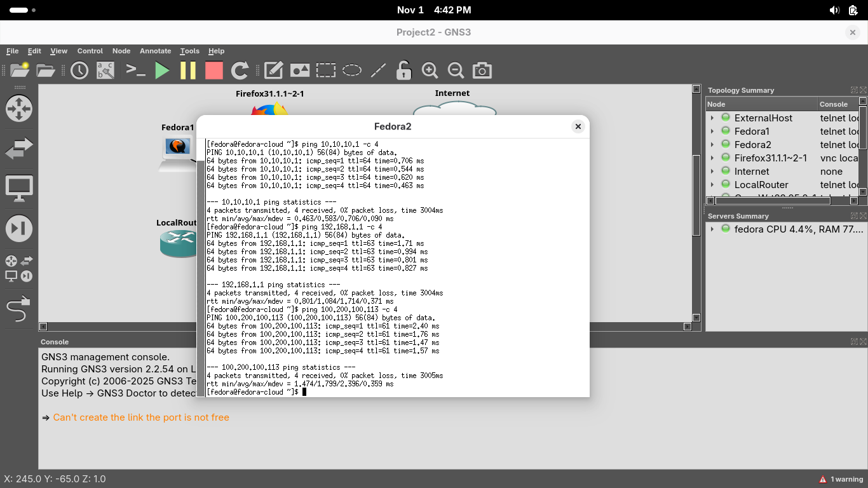Click the red stop all nodes icon
Viewport: 868px width, 488px height.
coord(214,71)
